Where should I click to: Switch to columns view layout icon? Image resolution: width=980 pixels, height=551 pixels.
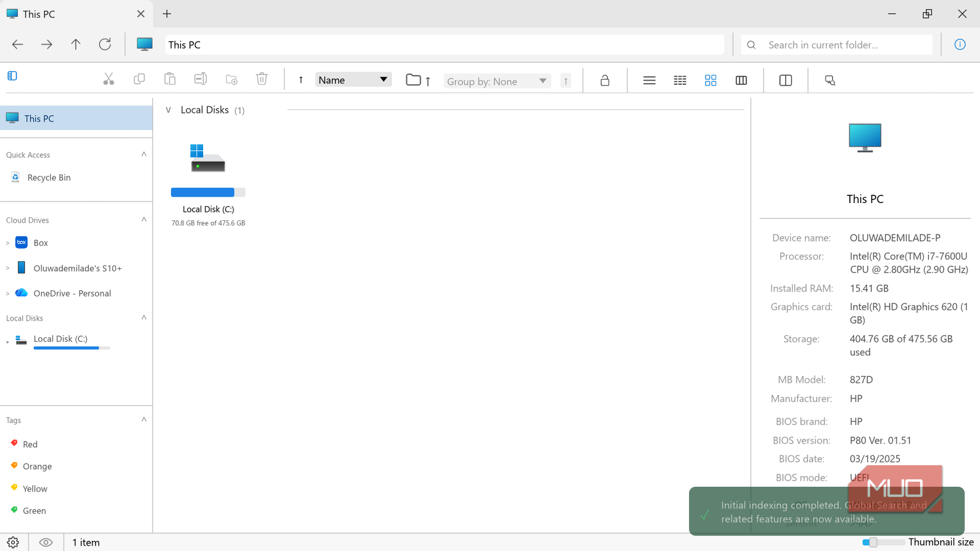pyautogui.click(x=741, y=80)
